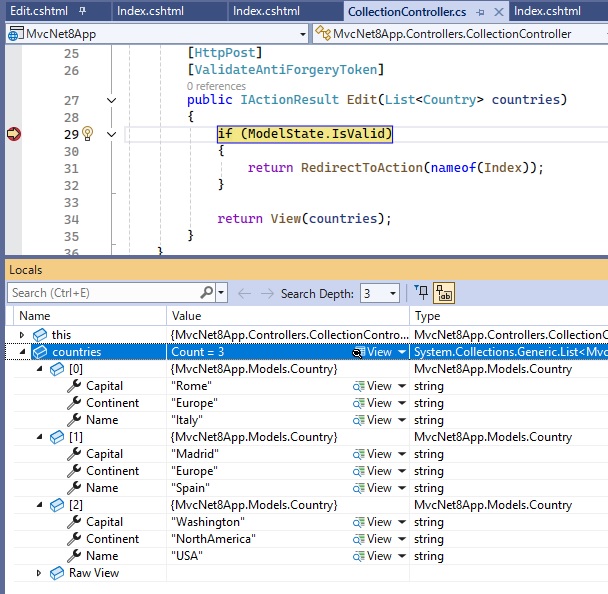Open the MvcNet8App project dropdown
Screen dimensions: 608x594
[x=303, y=34]
